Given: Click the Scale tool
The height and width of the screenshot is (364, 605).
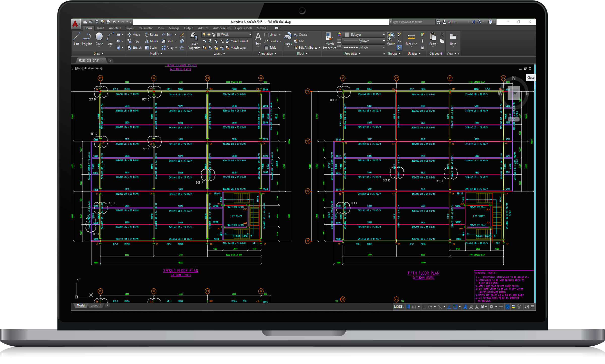Looking at the screenshot, I should [x=151, y=48].
